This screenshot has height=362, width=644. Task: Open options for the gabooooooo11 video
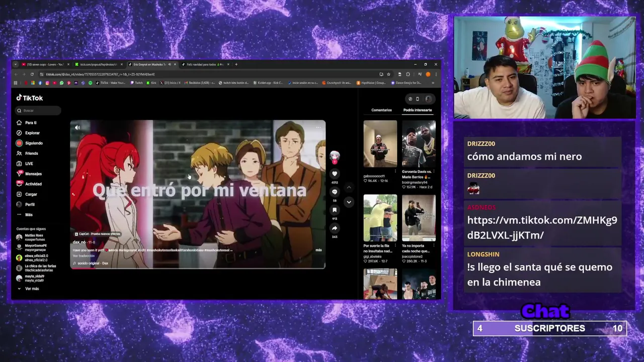395,171
